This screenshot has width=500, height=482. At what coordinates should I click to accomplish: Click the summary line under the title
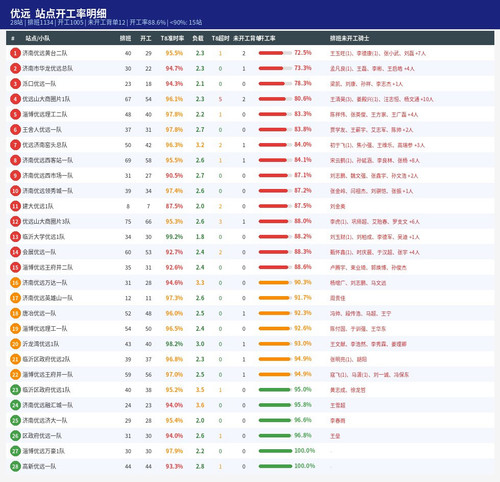(x=106, y=23)
